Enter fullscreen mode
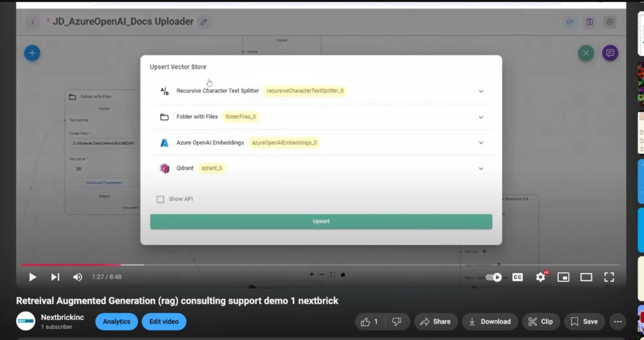 609,277
